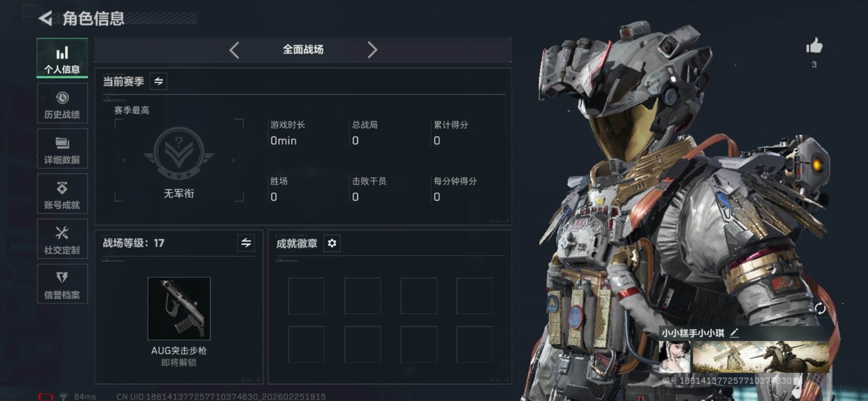Click the first empty 成就徽章 slot

(307, 296)
